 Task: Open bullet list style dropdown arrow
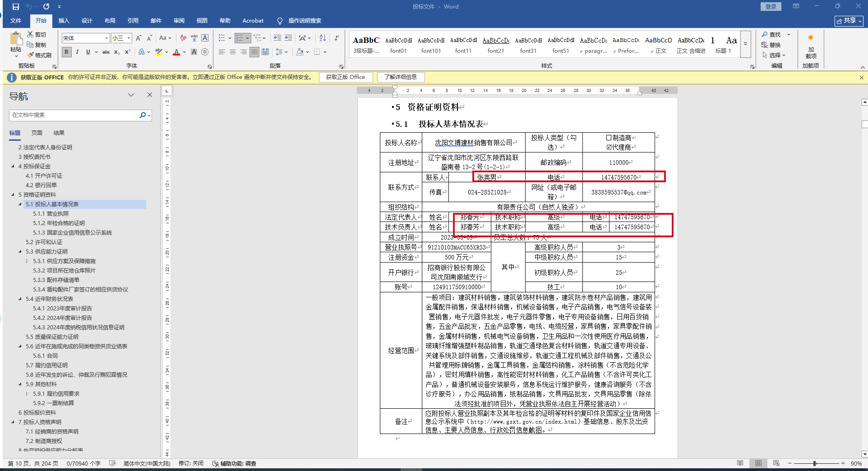coord(230,38)
